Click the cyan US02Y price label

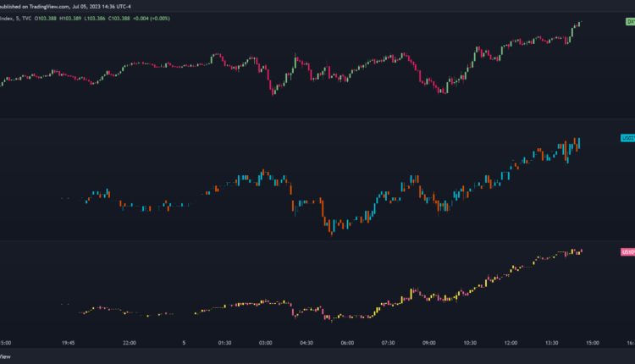628,137
